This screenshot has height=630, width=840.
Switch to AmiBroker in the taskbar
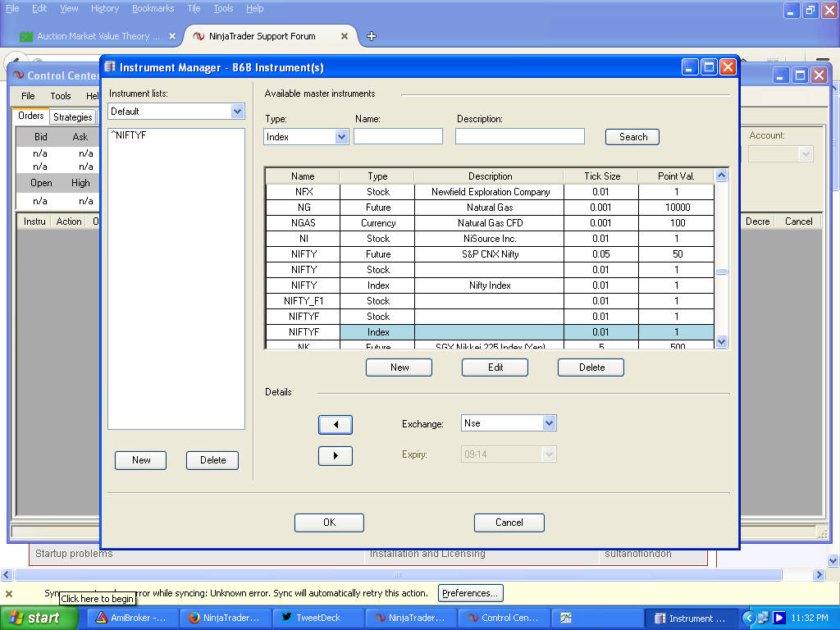pos(132,618)
